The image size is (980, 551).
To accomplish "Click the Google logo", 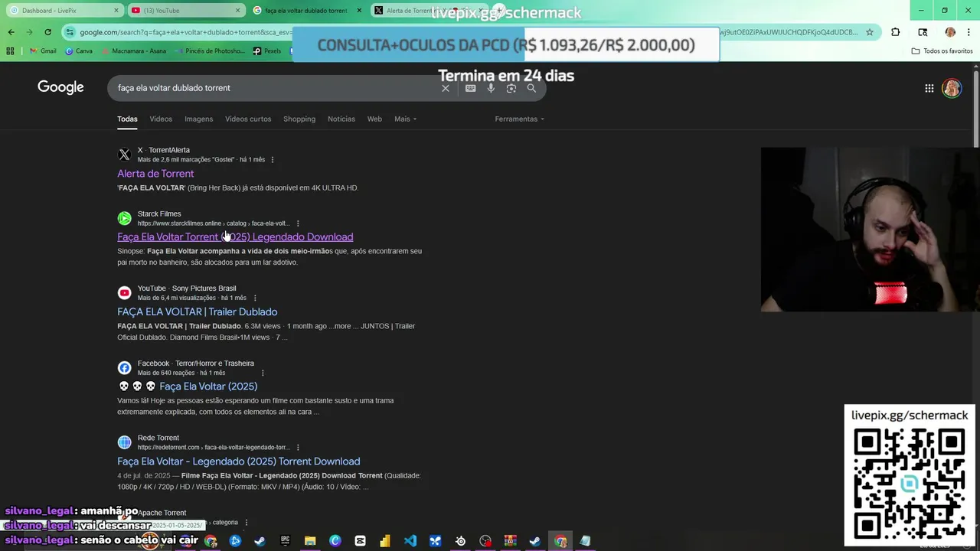I will pos(60,87).
